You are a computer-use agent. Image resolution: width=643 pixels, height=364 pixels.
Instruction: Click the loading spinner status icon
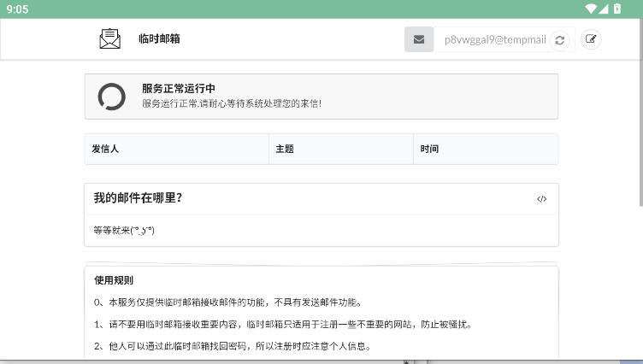pyautogui.click(x=111, y=97)
